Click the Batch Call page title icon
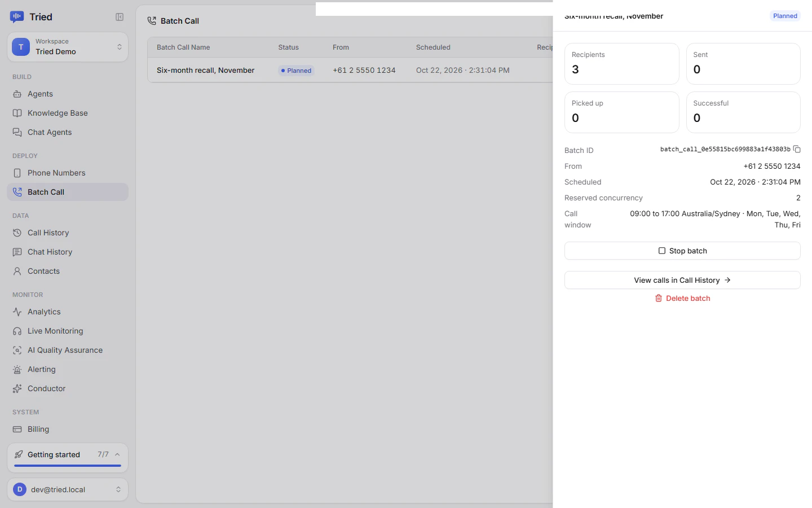This screenshot has width=812, height=508. click(x=152, y=21)
